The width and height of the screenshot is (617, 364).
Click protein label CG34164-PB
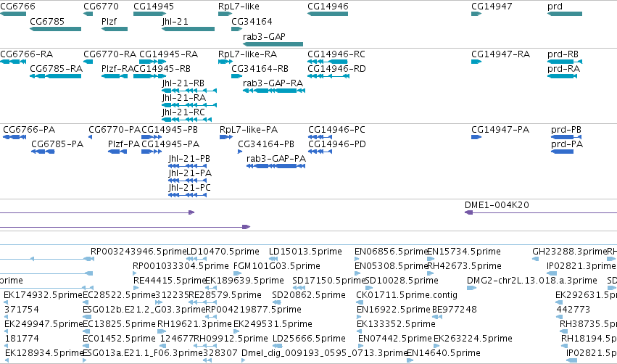pos(266,144)
